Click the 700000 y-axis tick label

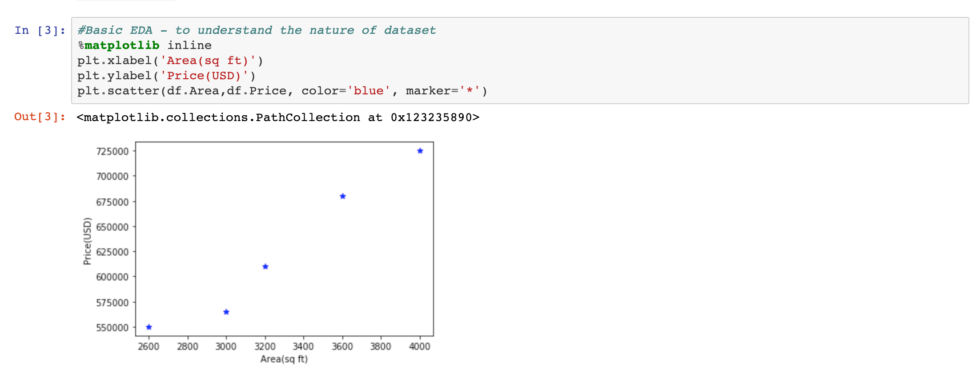tap(112, 176)
